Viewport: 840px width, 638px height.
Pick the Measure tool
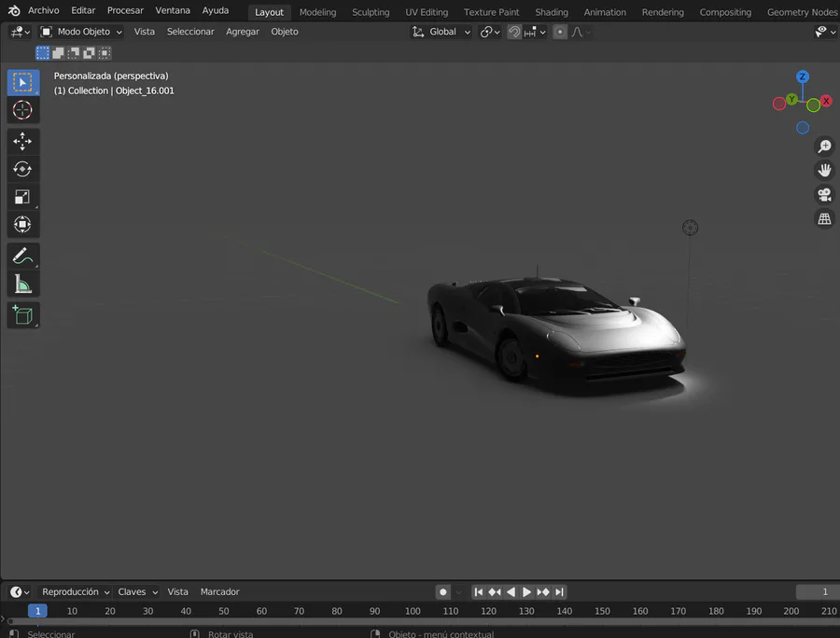23,284
